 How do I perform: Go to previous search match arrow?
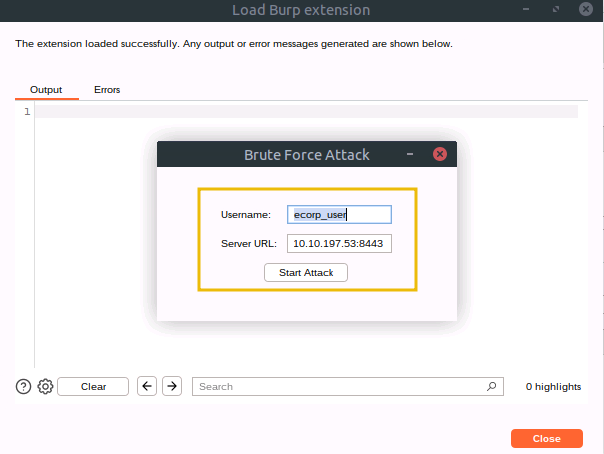pos(147,386)
